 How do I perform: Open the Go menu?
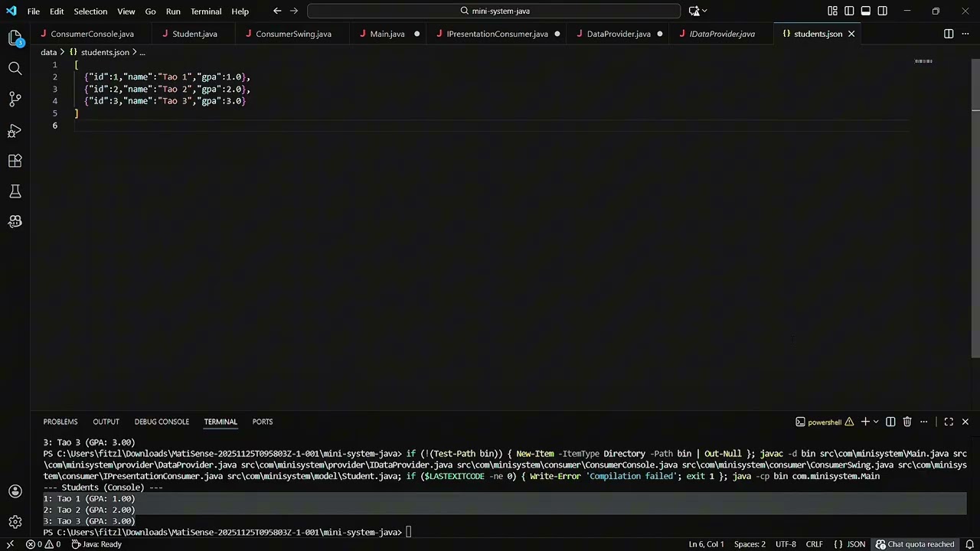tap(150, 11)
